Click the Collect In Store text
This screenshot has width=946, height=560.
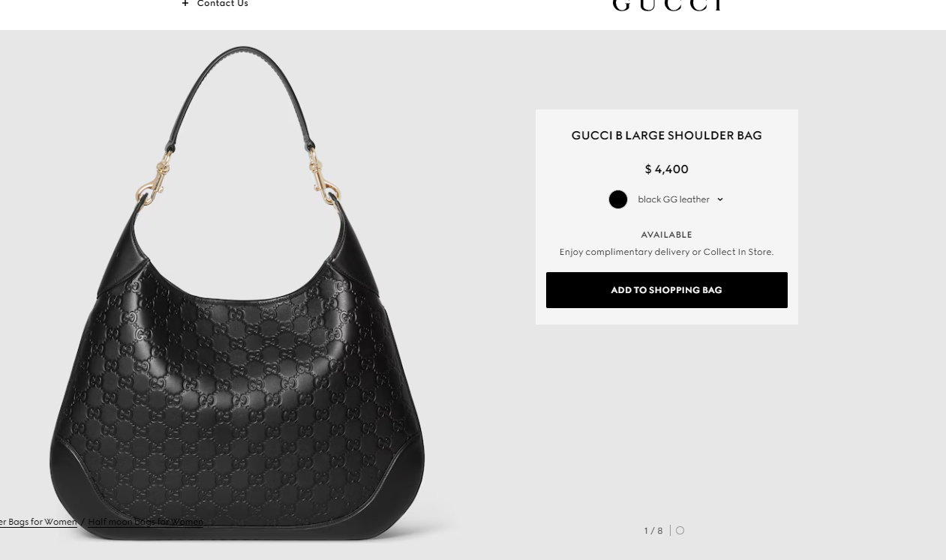[x=738, y=252]
